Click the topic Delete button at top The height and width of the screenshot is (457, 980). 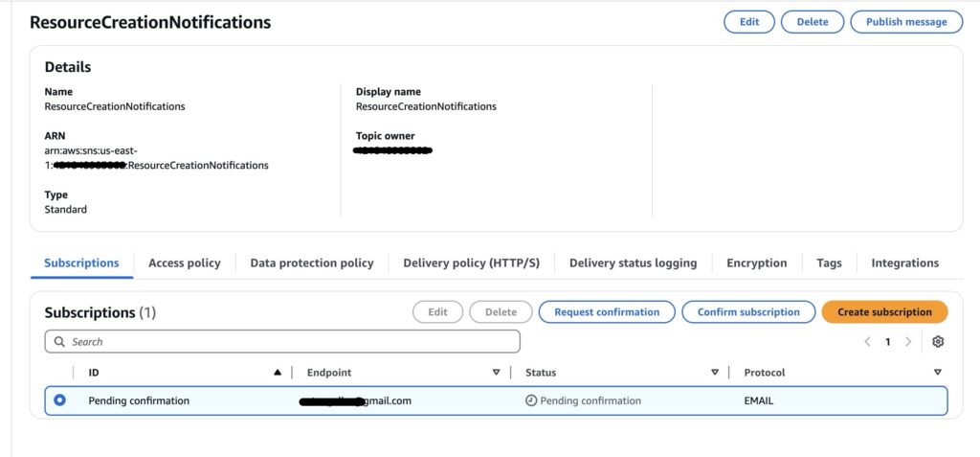pyautogui.click(x=813, y=22)
